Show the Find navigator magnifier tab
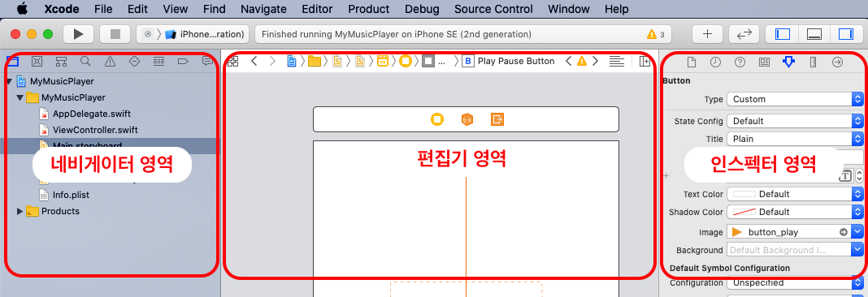The image size is (868, 297). click(x=85, y=62)
